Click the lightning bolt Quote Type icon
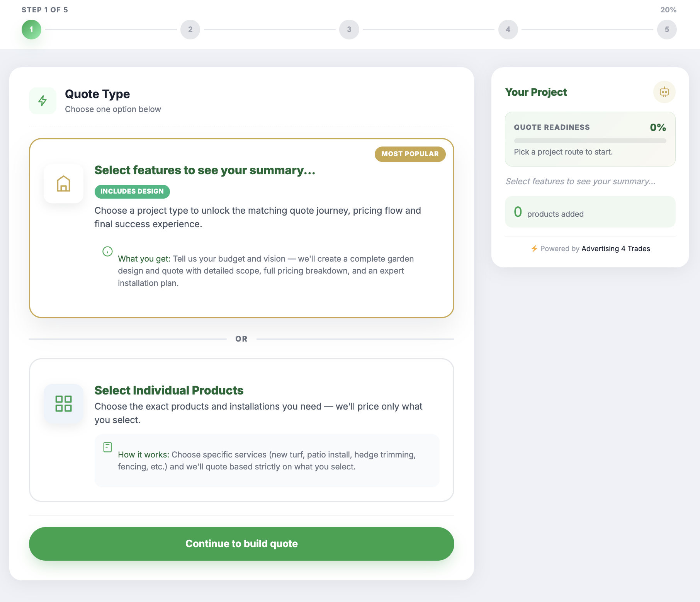This screenshot has height=602, width=700. coord(42,101)
